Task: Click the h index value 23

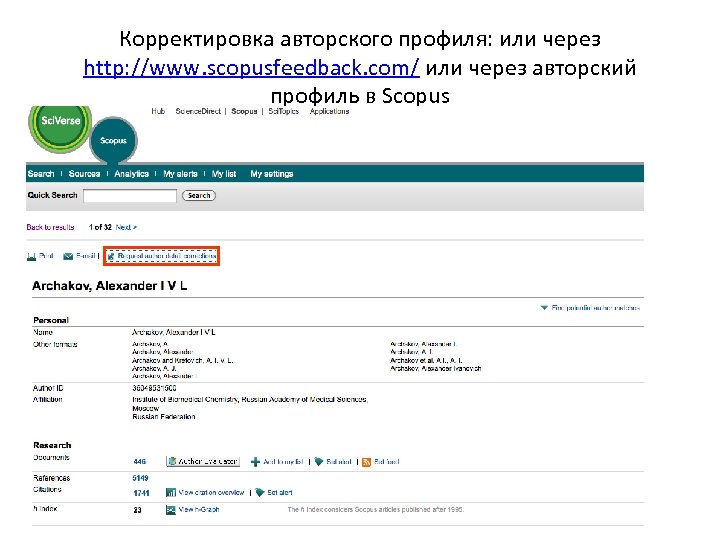Action: coord(137,510)
